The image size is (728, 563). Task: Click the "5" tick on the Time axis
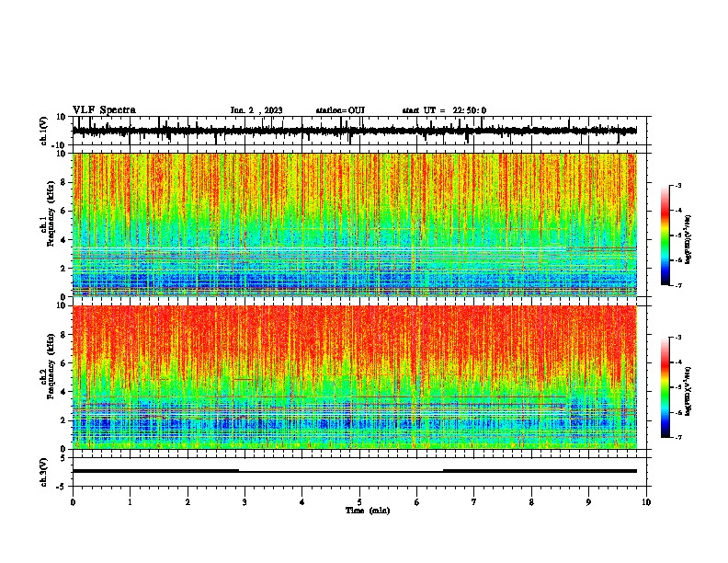(359, 502)
